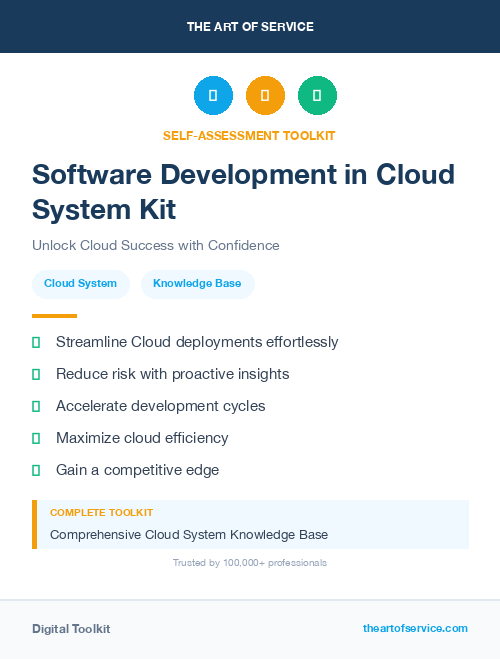Click the bullet icon beside Streamline Cloud deployments
The image size is (500, 659).
coord(36,342)
